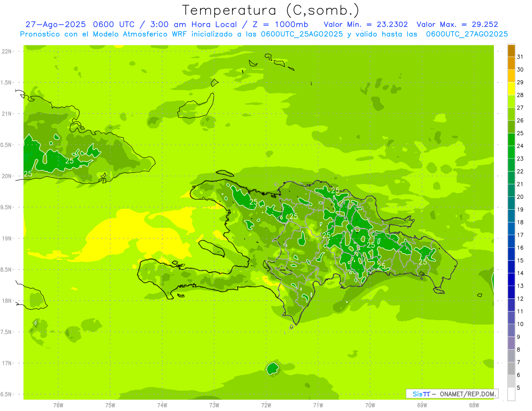Click the '0600UTC_25AGO2025' initialization time text

[x=301, y=34]
